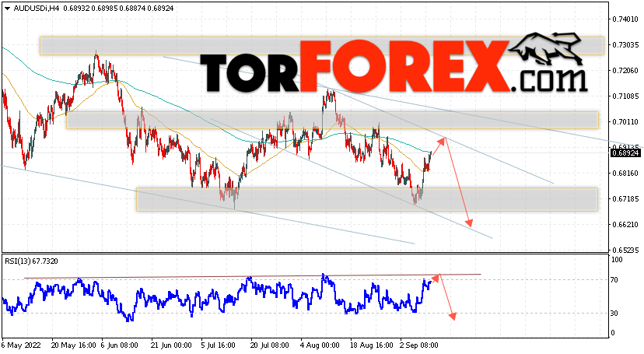Click price scale value 0.68160
Screen dimensions: 644x354
click(625, 173)
